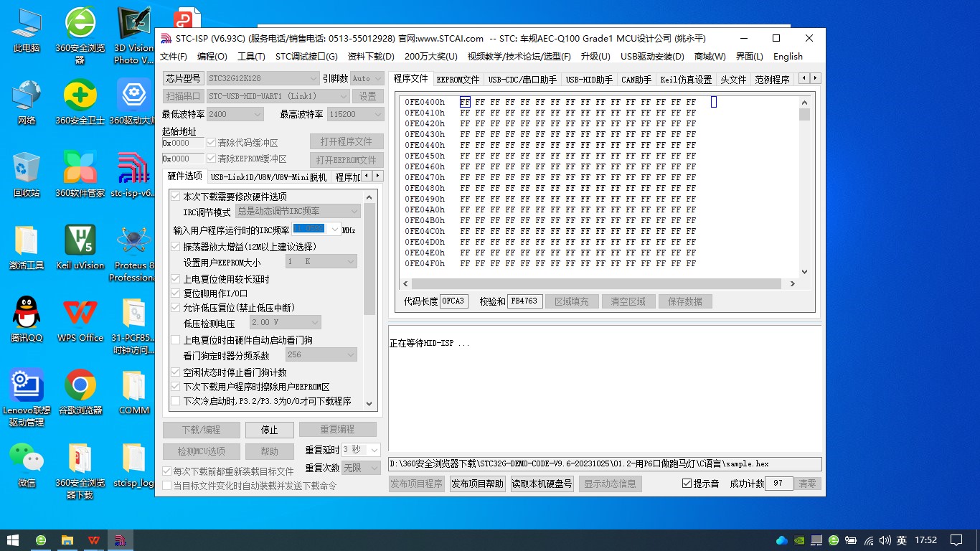Viewport: 980px width, 551px height.
Task: Click the hex view horizontal scrollbar
Action: point(599,283)
